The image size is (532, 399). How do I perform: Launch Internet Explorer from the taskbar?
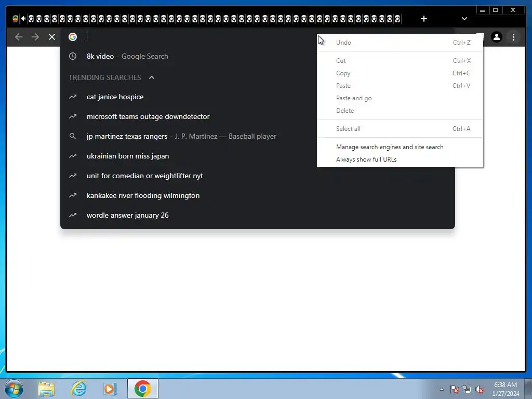pos(78,389)
